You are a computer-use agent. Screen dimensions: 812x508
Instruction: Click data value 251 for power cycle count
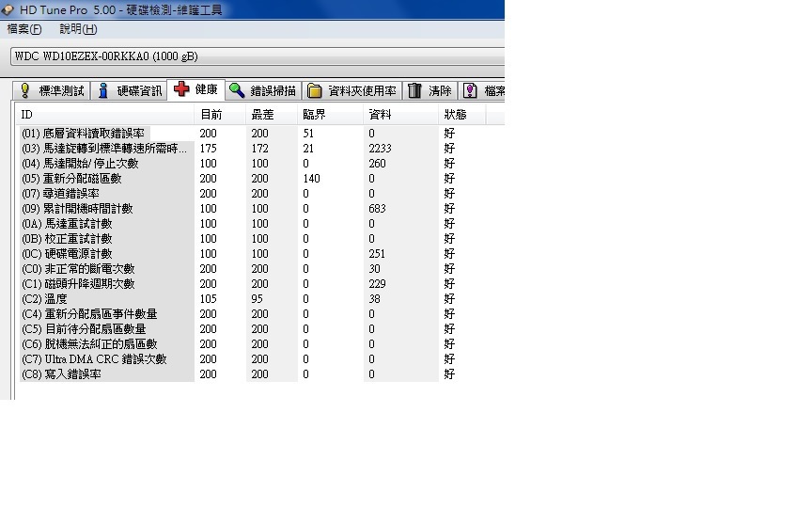[x=377, y=253]
